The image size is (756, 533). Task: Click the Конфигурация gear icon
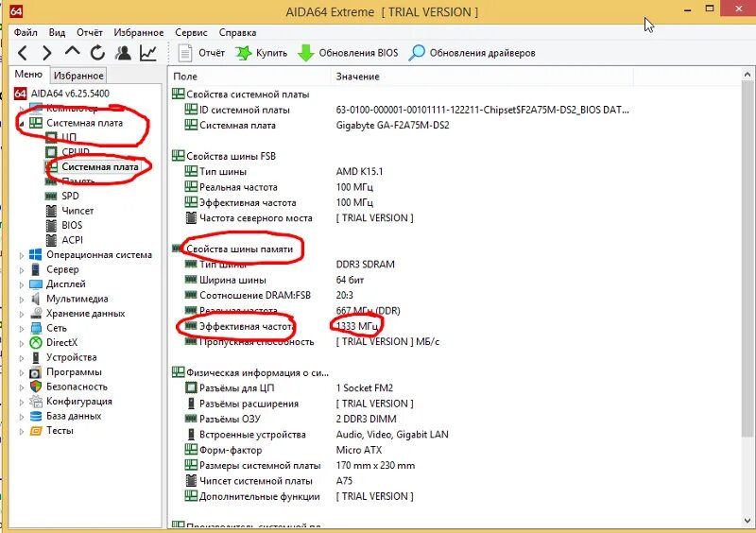pyautogui.click(x=36, y=402)
